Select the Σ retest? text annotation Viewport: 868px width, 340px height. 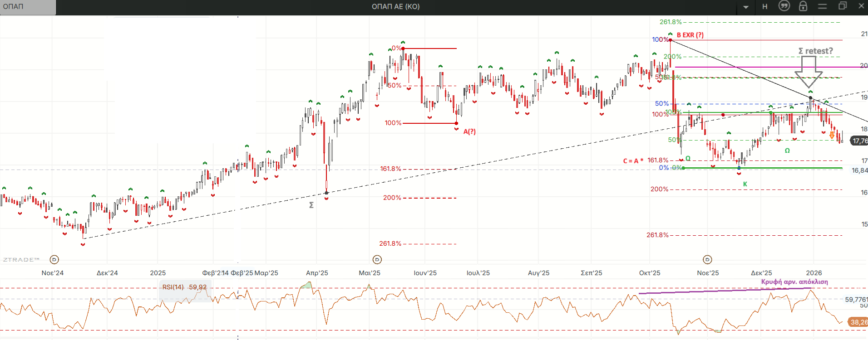[x=816, y=51]
